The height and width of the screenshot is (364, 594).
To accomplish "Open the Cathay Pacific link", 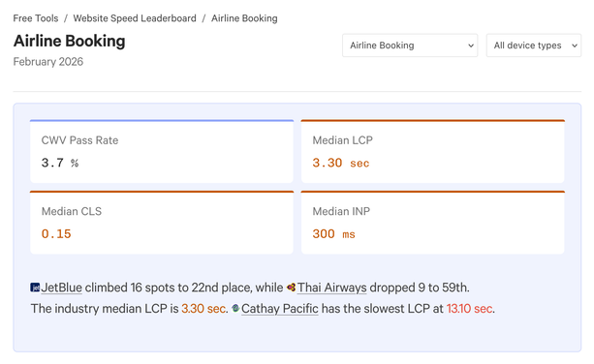I will 280,309.
